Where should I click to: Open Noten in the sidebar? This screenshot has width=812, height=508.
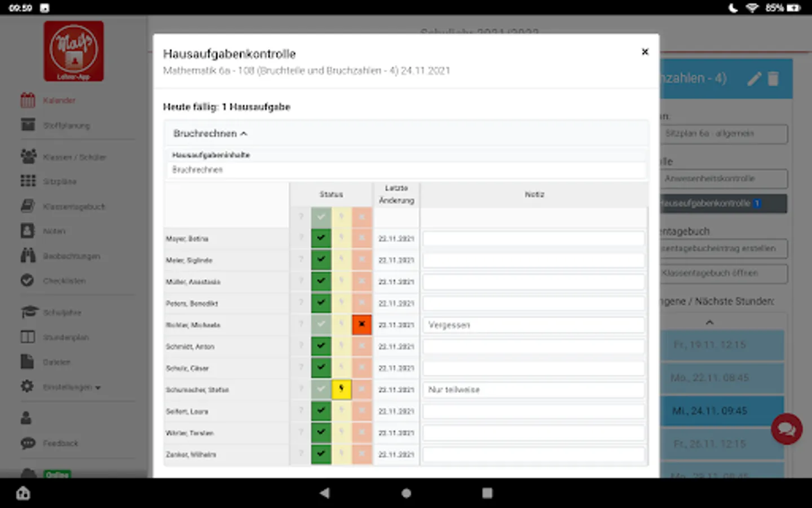43,231
